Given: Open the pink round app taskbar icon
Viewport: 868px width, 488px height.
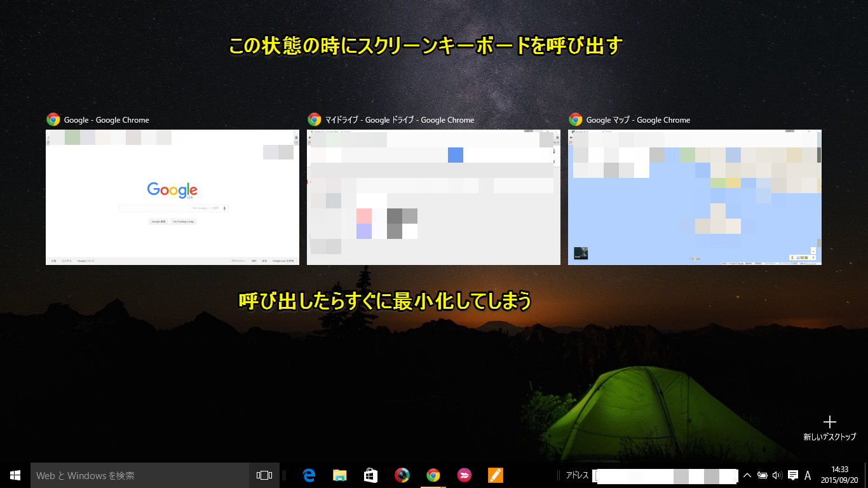Looking at the screenshot, I should tap(465, 475).
